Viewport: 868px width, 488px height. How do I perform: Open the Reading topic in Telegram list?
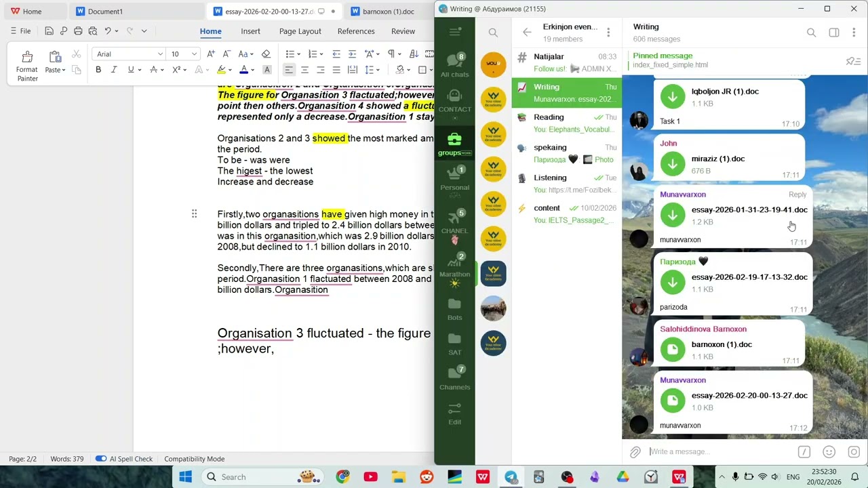(x=566, y=123)
